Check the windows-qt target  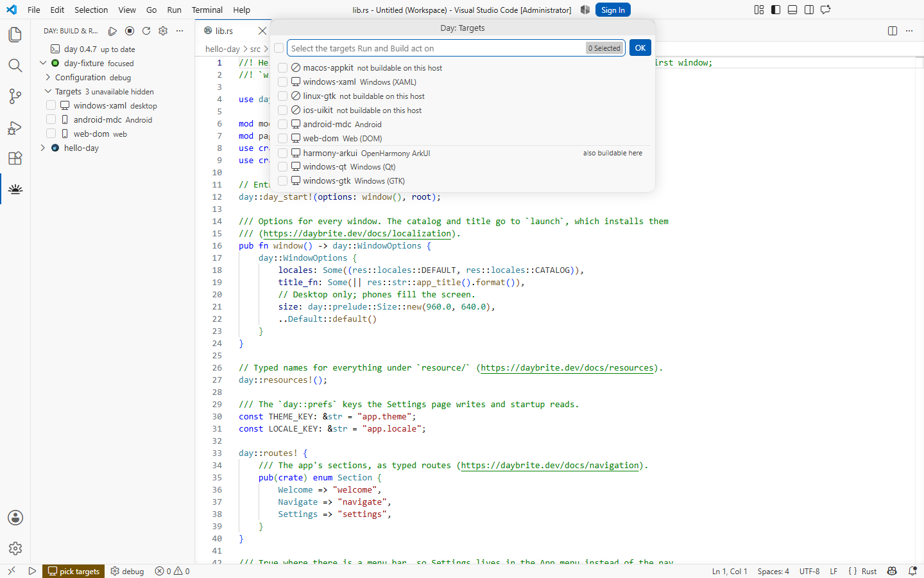(x=282, y=166)
